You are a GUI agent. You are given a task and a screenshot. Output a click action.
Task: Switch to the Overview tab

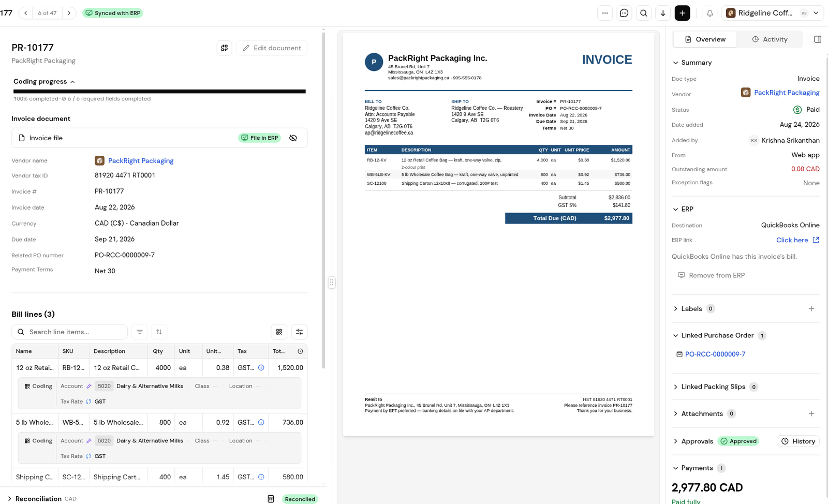point(705,39)
